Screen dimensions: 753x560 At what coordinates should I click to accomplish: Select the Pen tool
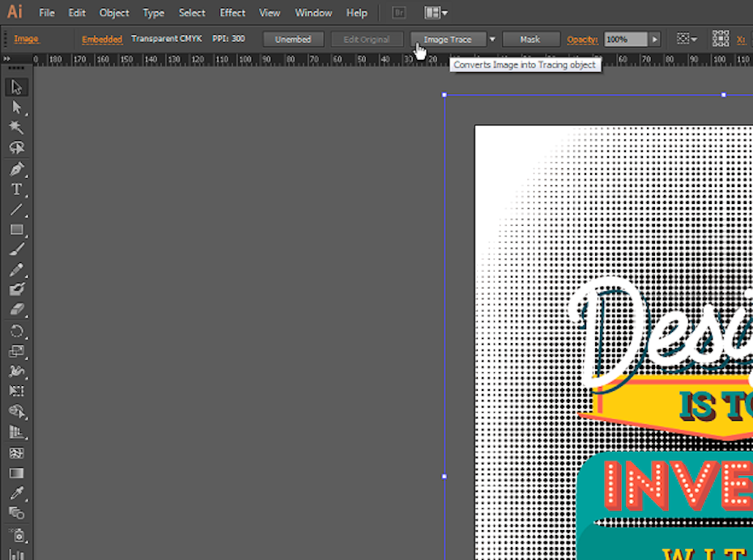[16, 169]
